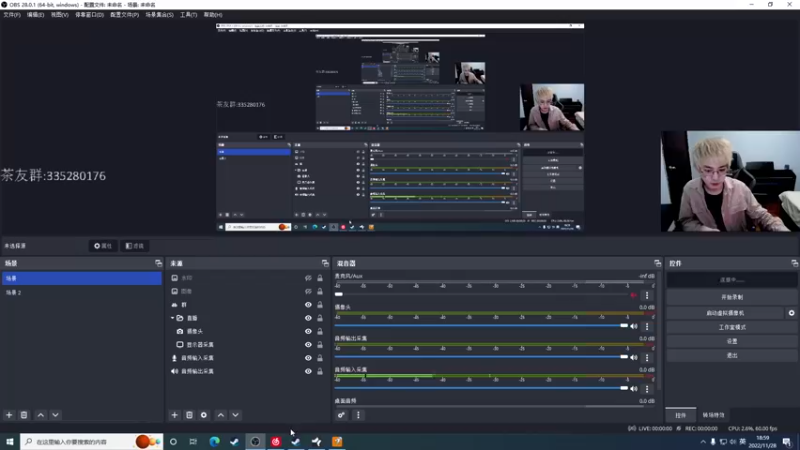The height and width of the screenshot is (450, 800).
Task: Mute the 音频输入采集 mixer channel speaker icon
Action: (634, 388)
